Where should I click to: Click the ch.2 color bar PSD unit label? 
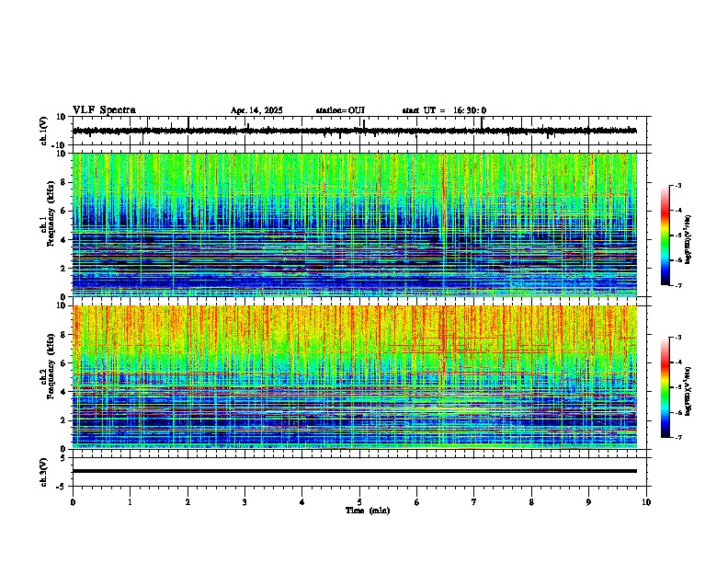pos(688,391)
